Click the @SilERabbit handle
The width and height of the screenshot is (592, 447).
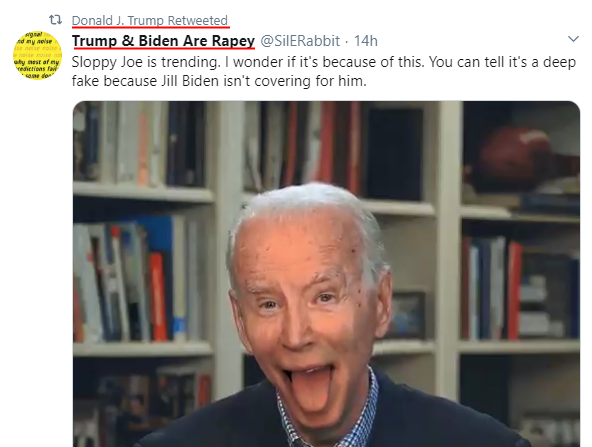click(300, 41)
